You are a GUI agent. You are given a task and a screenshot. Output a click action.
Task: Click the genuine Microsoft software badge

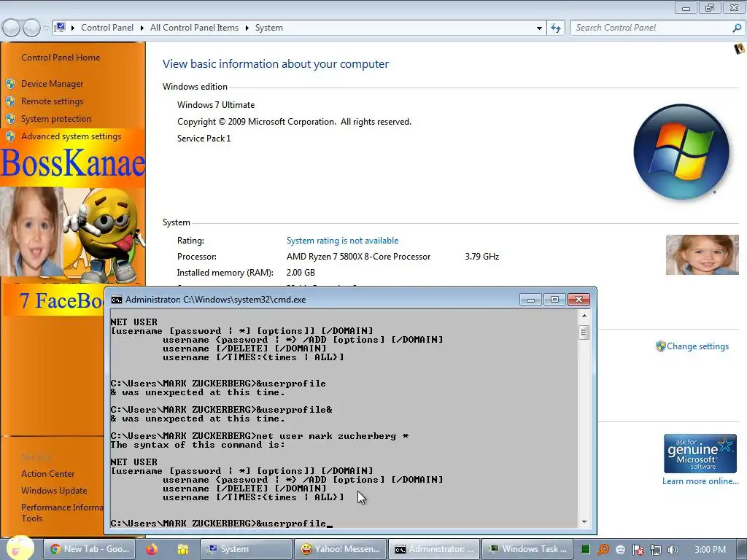coord(700,454)
